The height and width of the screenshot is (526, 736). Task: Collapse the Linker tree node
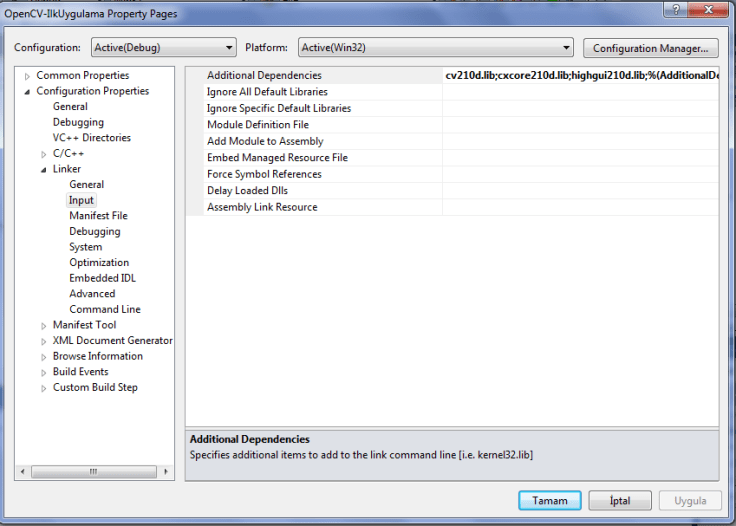[43, 170]
